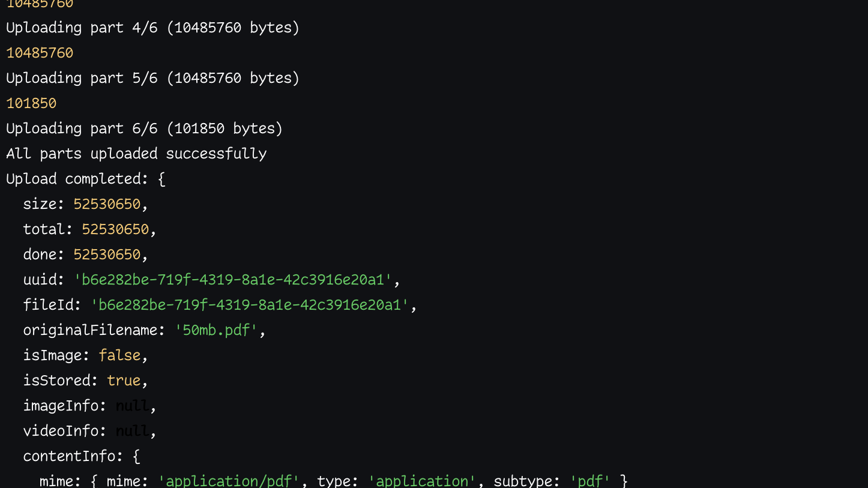Click the isStored true value

pos(124,381)
